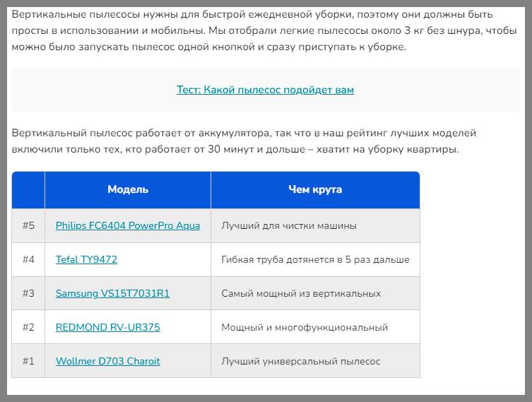Image resolution: width=532 pixels, height=402 pixels.
Task: Open Philips FC6404 PowerPro Aqua link
Action: pyautogui.click(x=128, y=225)
